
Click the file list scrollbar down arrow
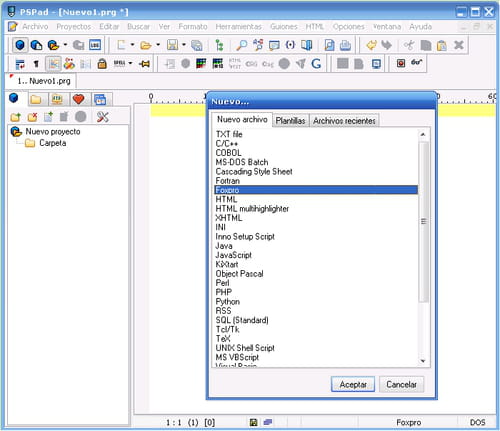coord(423,361)
